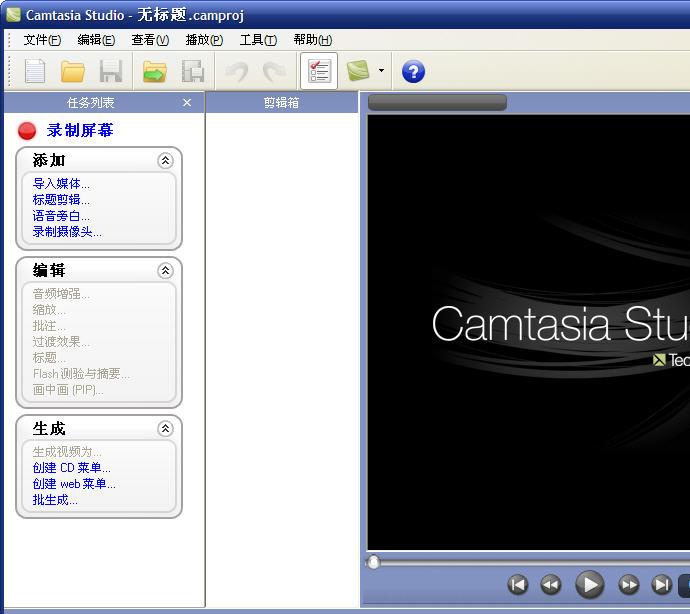690x614 pixels.
Task: Click the Rewind playback button
Action: coord(551,585)
